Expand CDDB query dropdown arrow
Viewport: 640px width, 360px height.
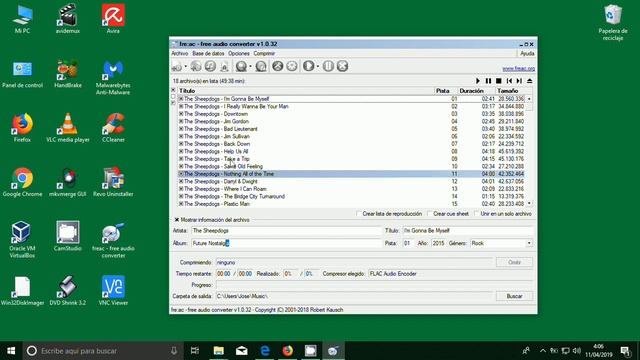pyautogui.click(x=250, y=66)
